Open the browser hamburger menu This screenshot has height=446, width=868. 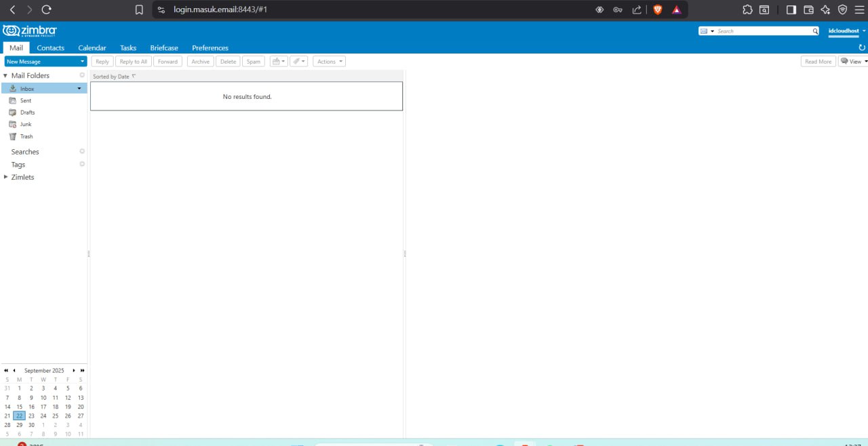tap(860, 9)
